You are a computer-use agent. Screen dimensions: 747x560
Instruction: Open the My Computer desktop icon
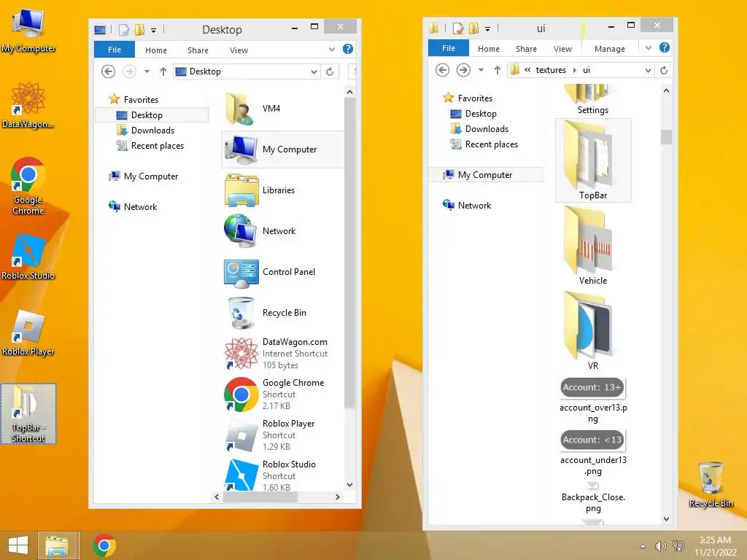pyautogui.click(x=28, y=30)
